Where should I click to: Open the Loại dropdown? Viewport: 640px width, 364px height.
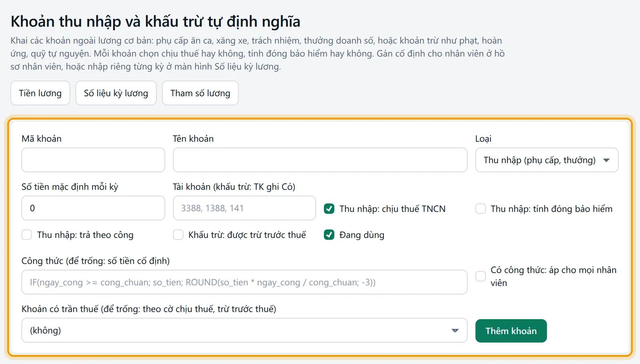point(547,160)
